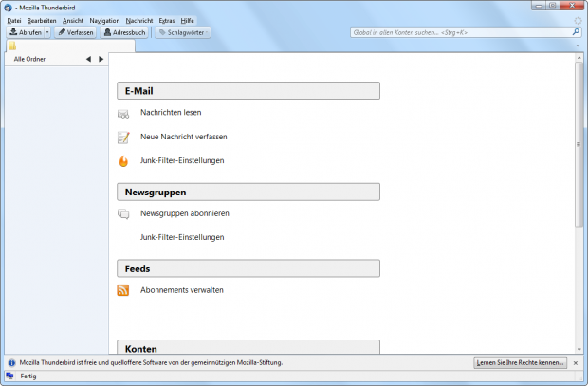
Task: Click the folder icon on the tab
Action: (x=12, y=46)
